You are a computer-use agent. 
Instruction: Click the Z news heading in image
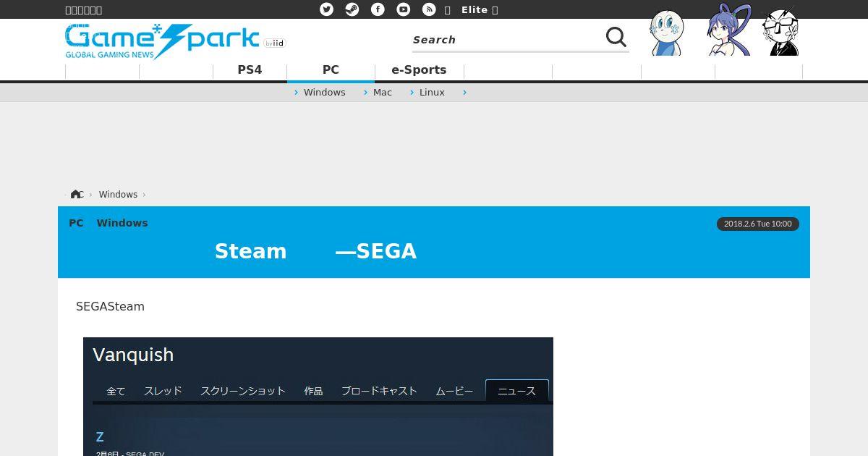tap(100, 437)
